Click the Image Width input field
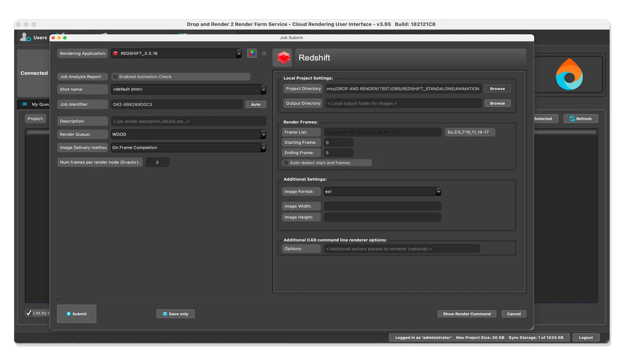The image size is (624, 364). (382, 206)
